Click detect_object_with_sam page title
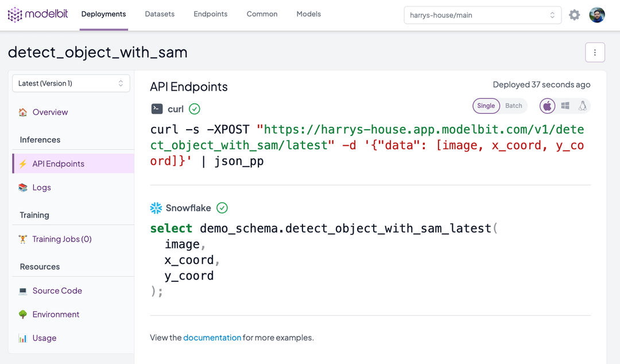 tap(98, 52)
